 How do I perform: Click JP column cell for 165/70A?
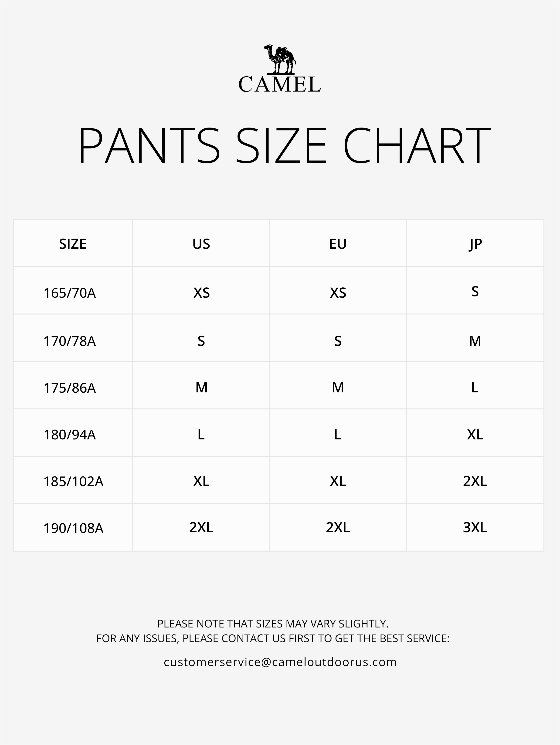point(475,291)
